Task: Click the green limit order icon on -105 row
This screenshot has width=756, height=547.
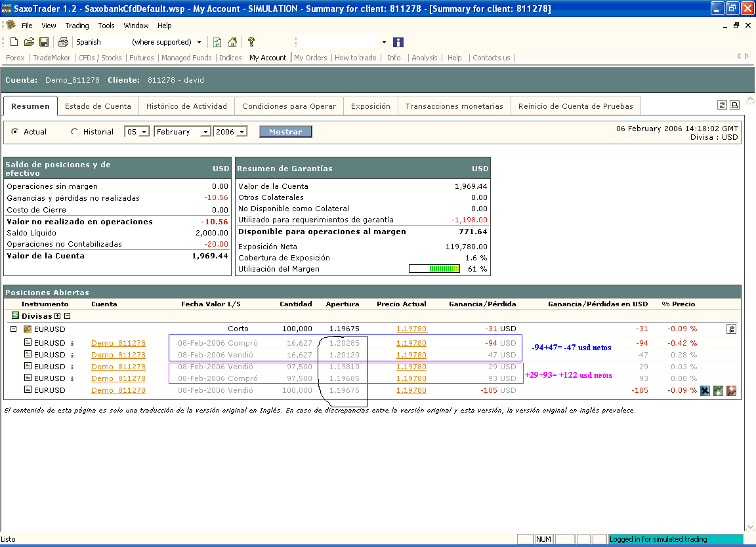Action: tap(719, 390)
